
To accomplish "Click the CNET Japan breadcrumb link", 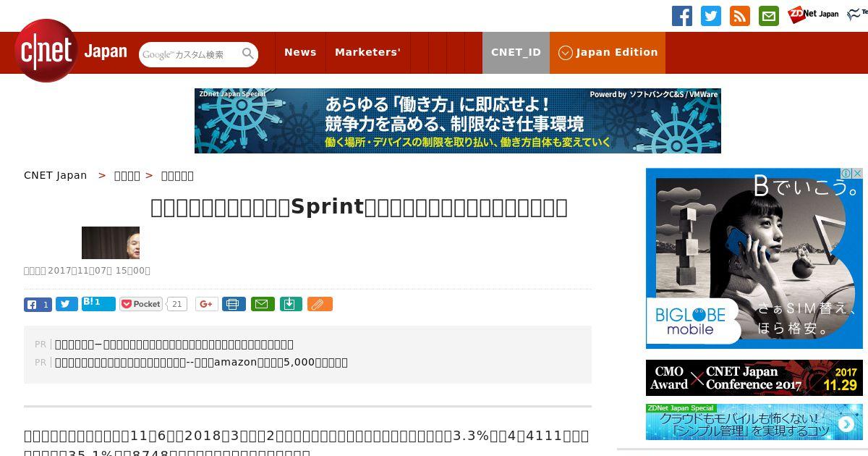I will [x=55, y=175].
